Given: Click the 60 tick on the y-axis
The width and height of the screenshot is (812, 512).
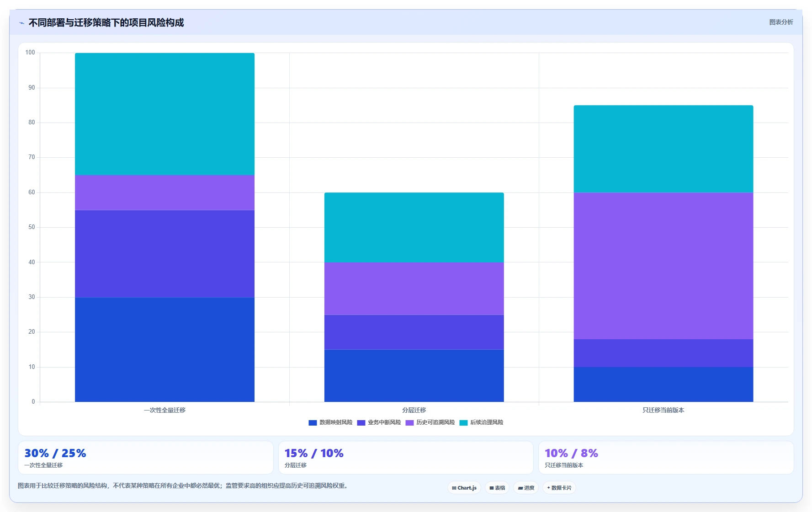Looking at the screenshot, I should (x=32, y=192).
